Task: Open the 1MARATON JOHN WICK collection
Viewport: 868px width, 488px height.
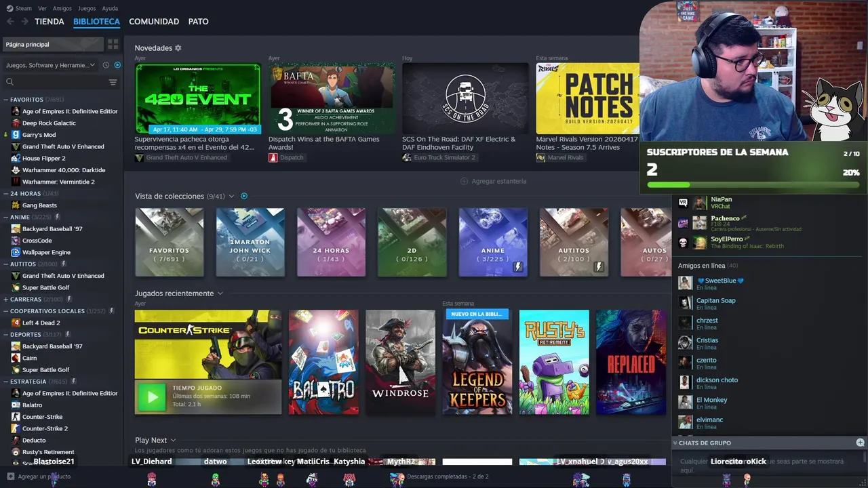Action: pos(250,242)
